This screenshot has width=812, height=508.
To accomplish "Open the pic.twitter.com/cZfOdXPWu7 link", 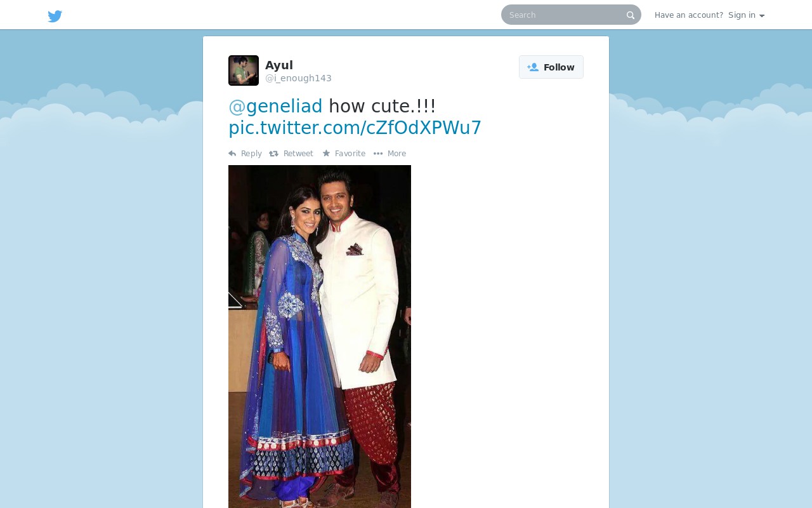I will point(355,128).
